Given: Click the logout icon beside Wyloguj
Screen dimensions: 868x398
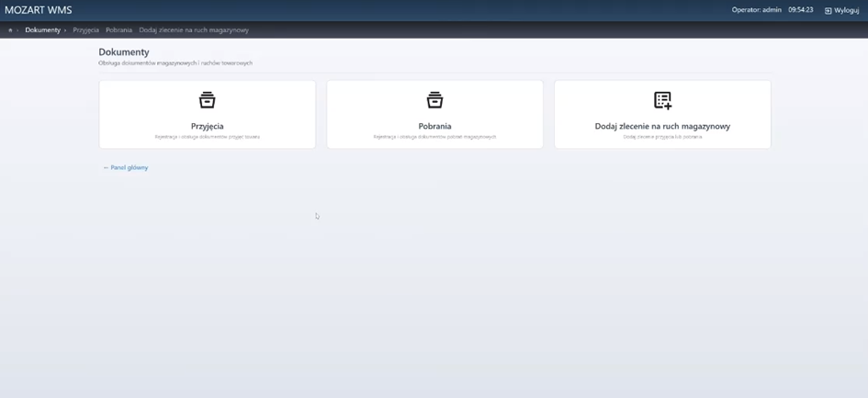Looking at the screenshot, I should click(x=828, y=10).
